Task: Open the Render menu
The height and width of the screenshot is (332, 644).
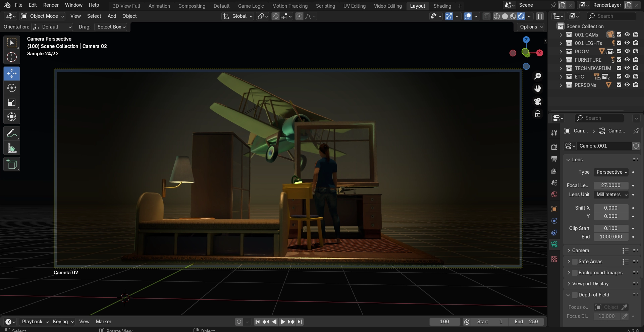Action: (x=51, y=5)
